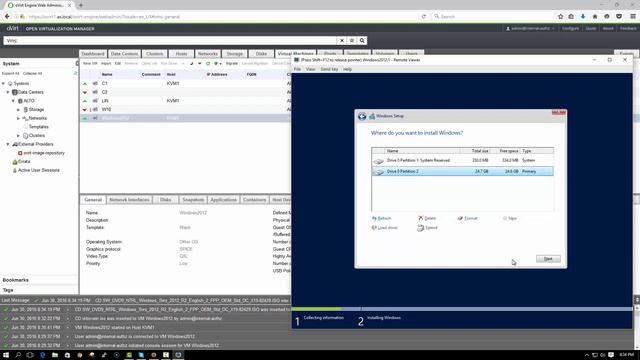Open Remote Viewer Send key menu
Viewport: 640px width, 360px height.
(x=329, y=69)
